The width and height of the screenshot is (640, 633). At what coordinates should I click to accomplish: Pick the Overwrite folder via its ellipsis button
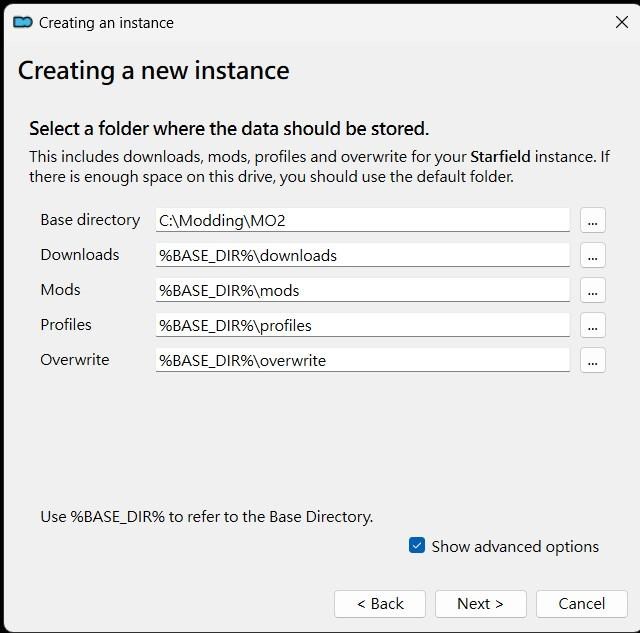[x=593, y=360]
